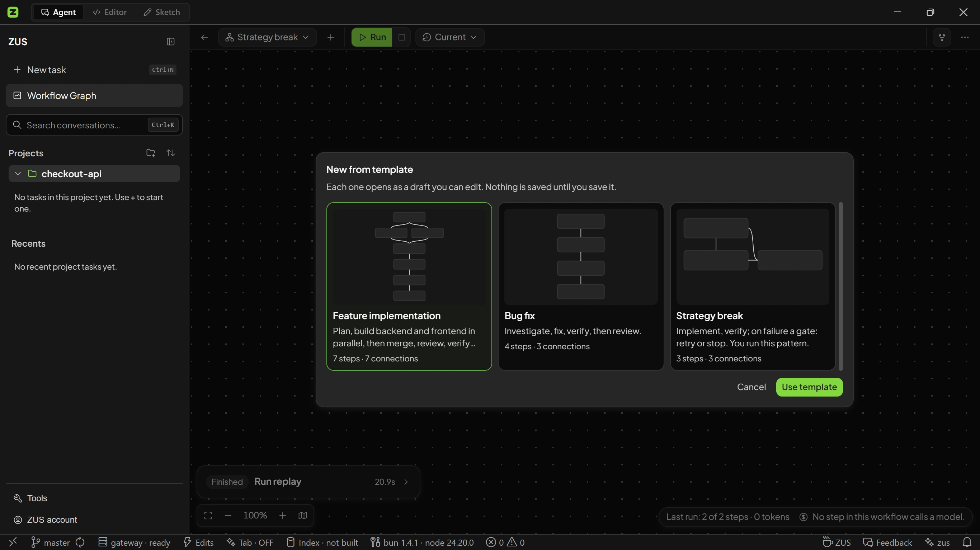The height and width of the screenshot is (550, 980).
Task: Click the Use template button
Action: (x=809, y=387)
